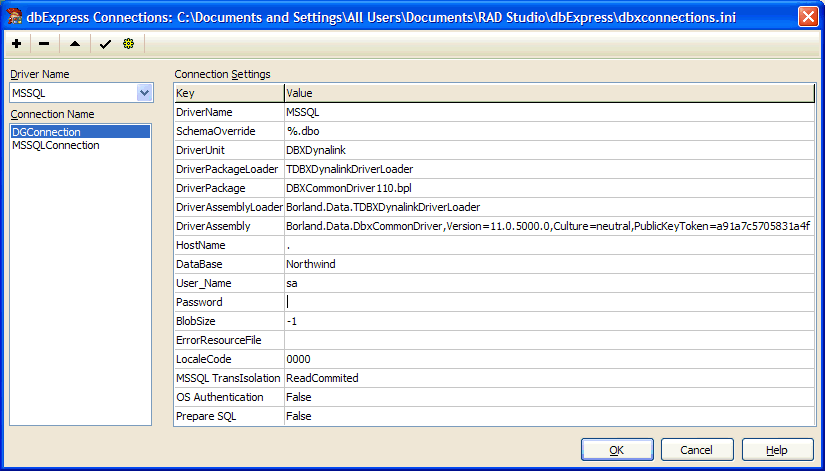Click the empty ErrorResourceFile value cell
Image resolution: width=825 pixels, height=471 pixels.
click(549, 340)
